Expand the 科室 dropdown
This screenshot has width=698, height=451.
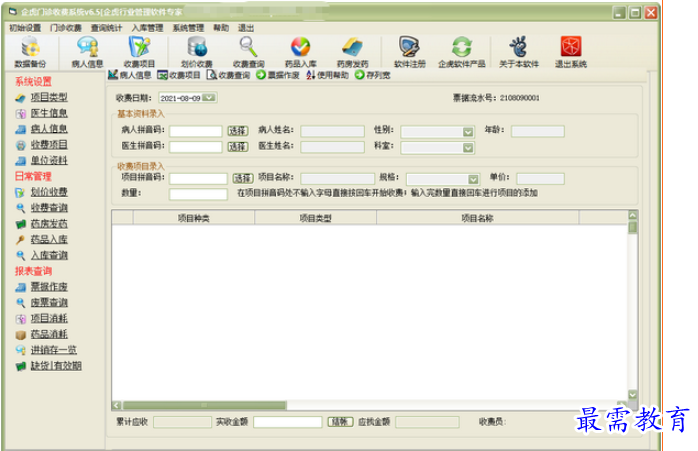[467, 148]
